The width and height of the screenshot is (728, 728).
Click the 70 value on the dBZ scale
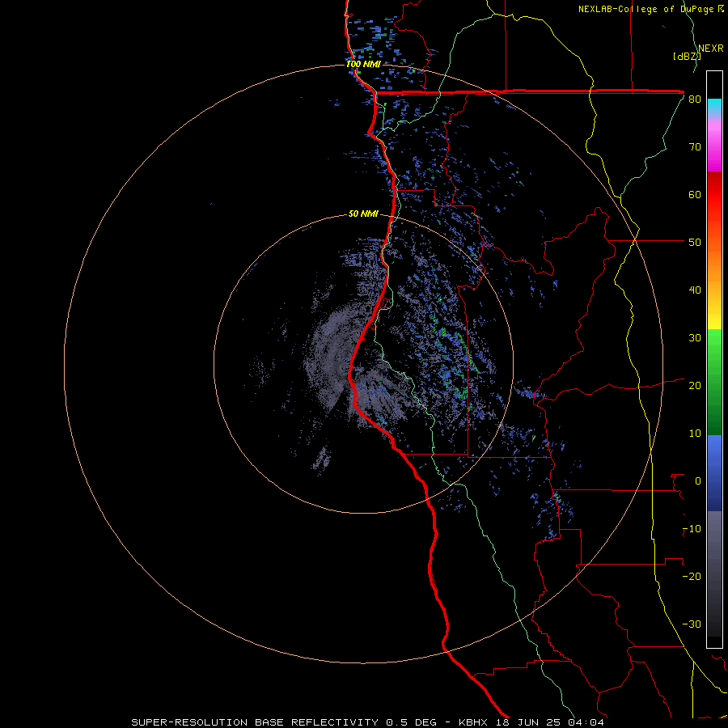[x=695, y=147]
